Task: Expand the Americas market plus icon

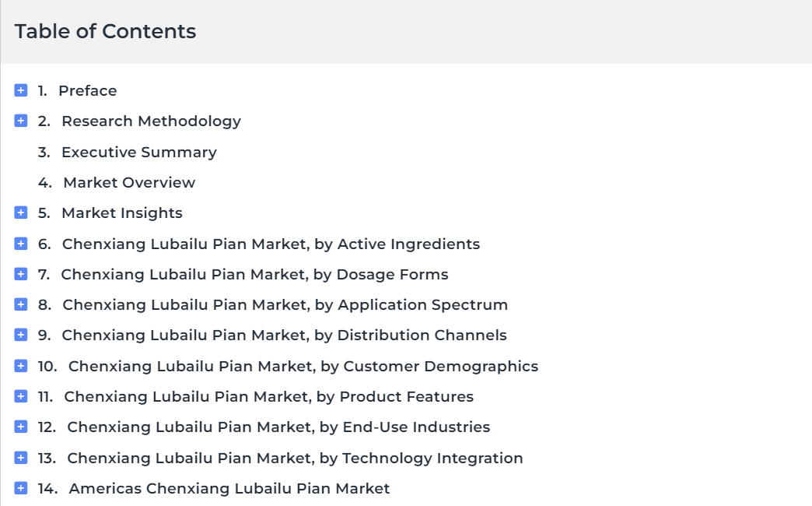Action: coord(21,488)
